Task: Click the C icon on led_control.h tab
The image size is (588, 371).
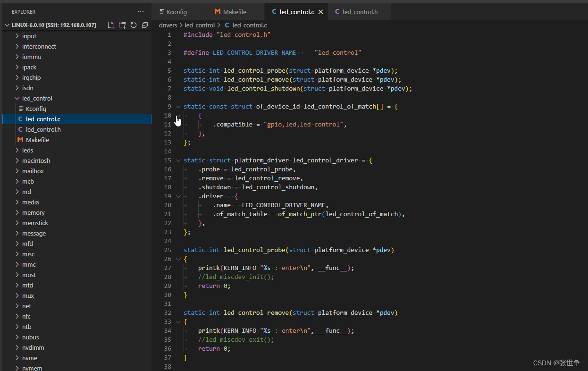Action: [x=337, y=12]
